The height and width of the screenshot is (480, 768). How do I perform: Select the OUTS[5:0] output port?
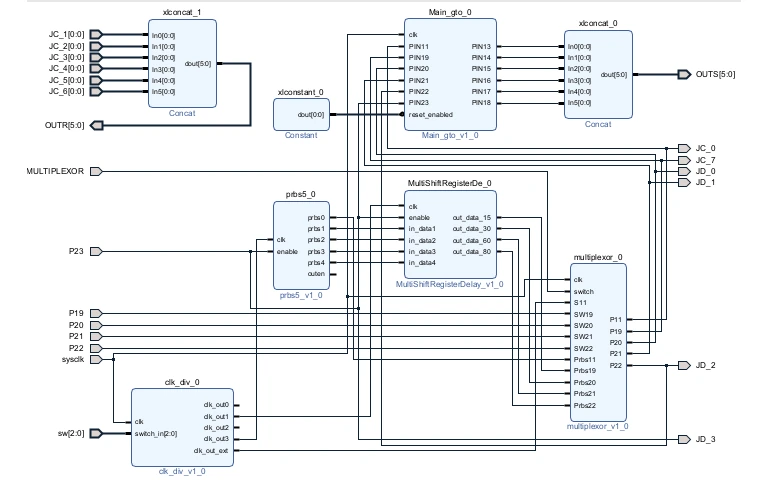pyautogui.click(x=684, y=74)
